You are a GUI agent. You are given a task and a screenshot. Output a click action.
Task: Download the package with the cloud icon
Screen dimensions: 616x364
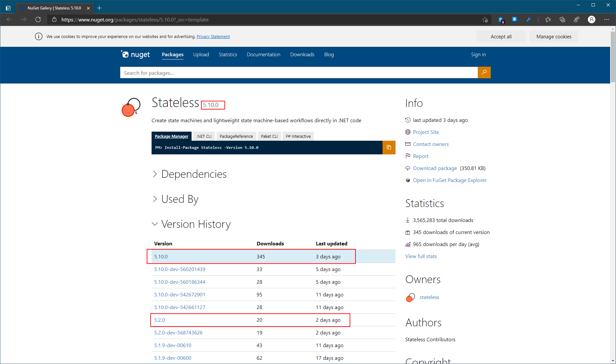408,168
